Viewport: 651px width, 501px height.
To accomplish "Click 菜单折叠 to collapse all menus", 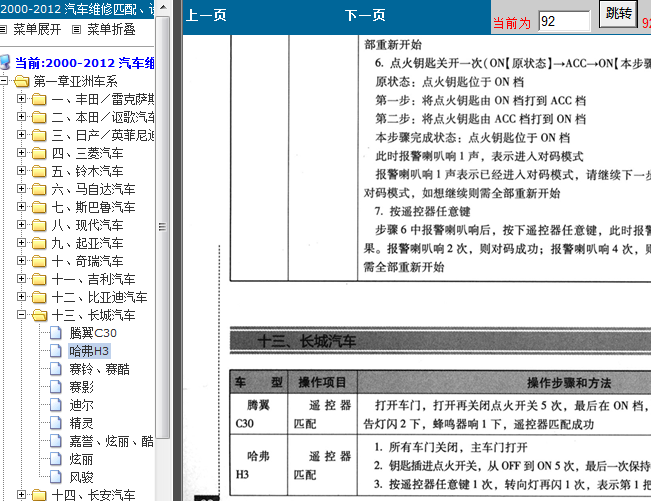I will [x=111, y=29].
